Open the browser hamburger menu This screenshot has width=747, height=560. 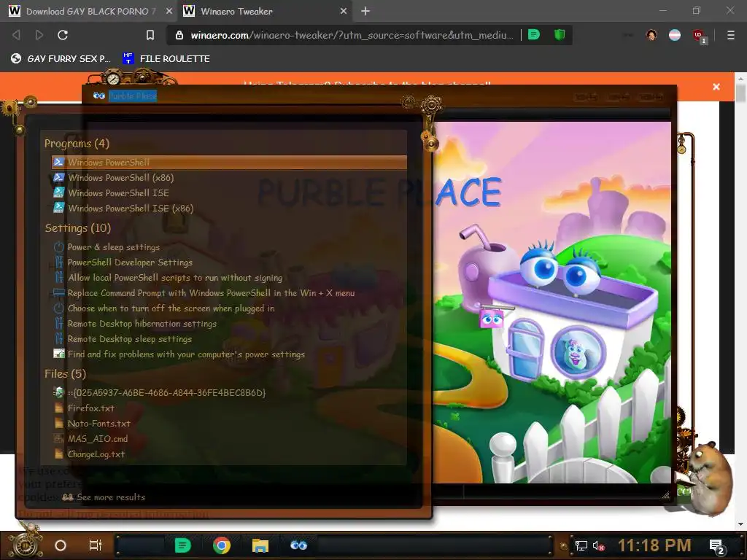(x=731, y=35)
